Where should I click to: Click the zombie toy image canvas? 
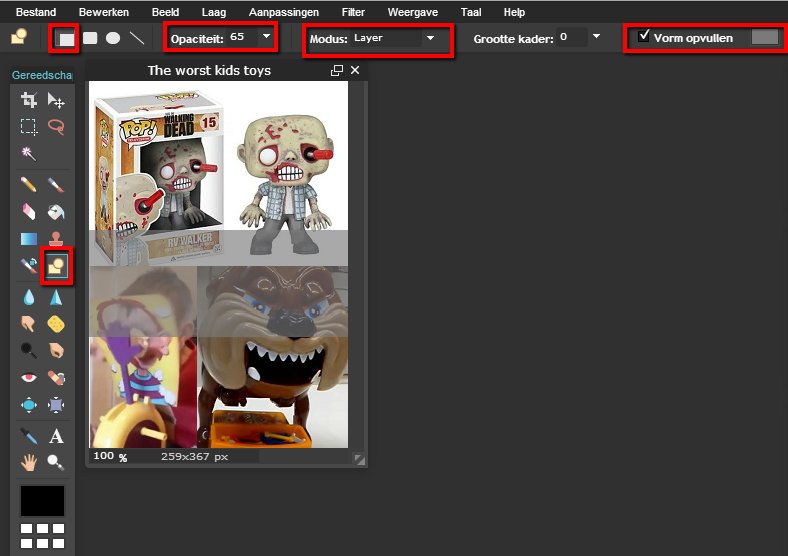pyautogui.click(x=219, y=264)
